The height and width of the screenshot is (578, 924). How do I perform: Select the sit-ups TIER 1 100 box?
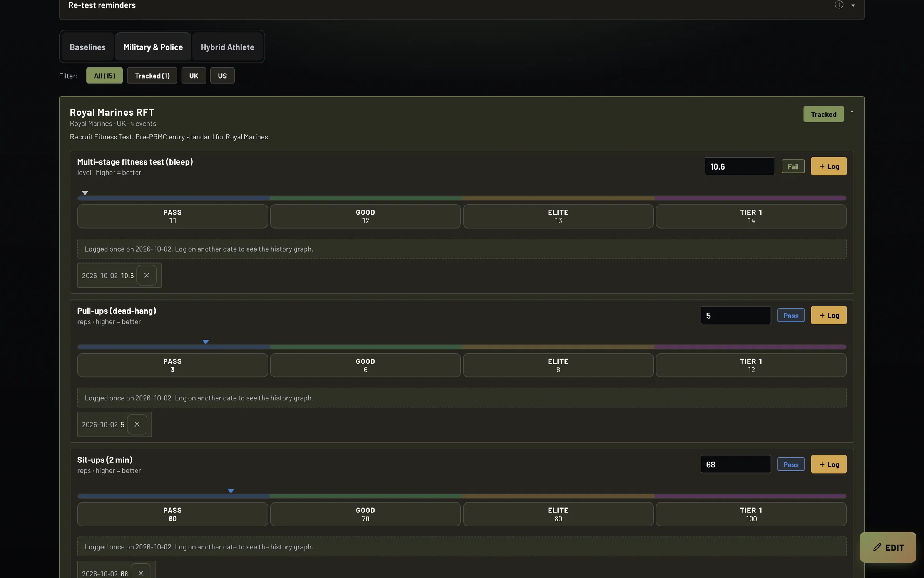[751, 514]
